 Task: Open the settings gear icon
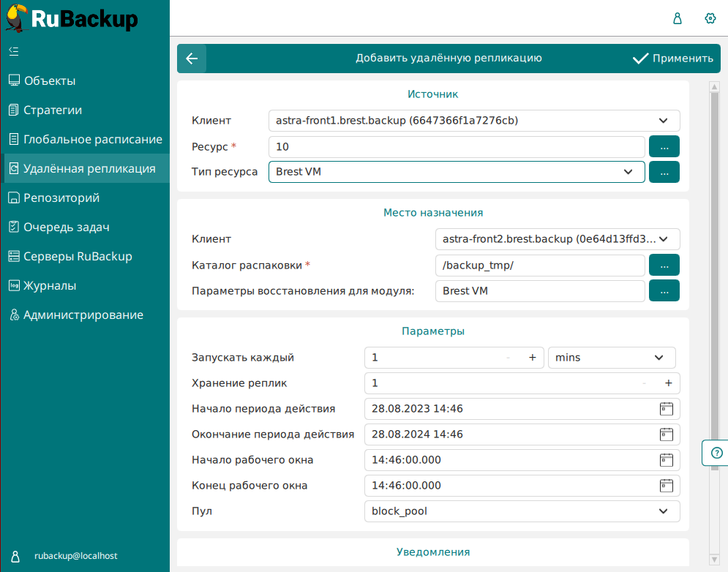tap(710, 18)
